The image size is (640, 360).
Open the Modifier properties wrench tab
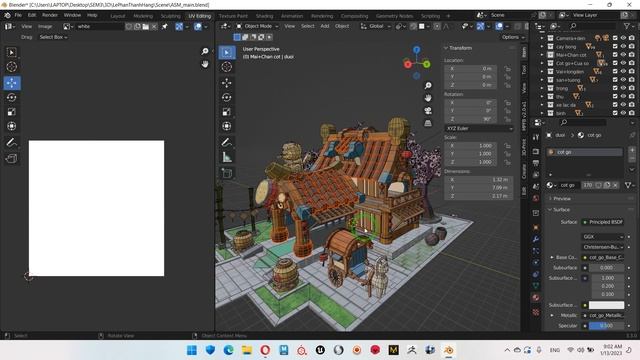tap(536, 239)
